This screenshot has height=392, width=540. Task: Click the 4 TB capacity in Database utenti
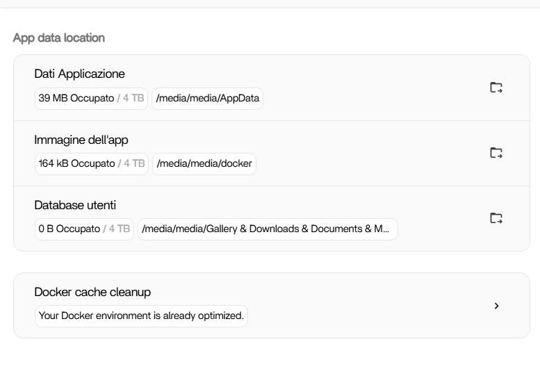click(x=120, y=229)
